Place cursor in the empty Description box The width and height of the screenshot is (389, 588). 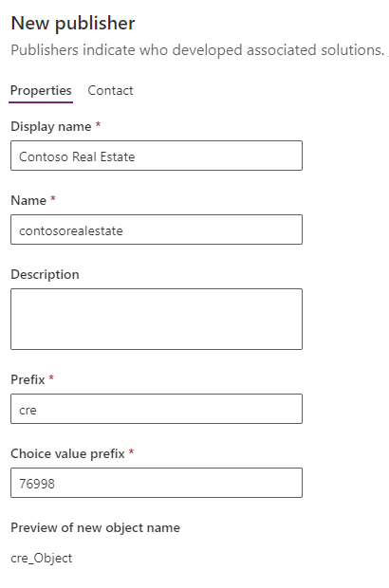click(157, 319)
